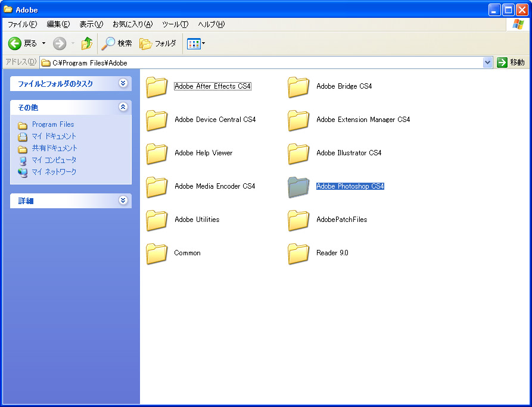The height and width of the screenshot is (407, 532).
Task: Open the ファイル(F) menu
Action: 23,24
